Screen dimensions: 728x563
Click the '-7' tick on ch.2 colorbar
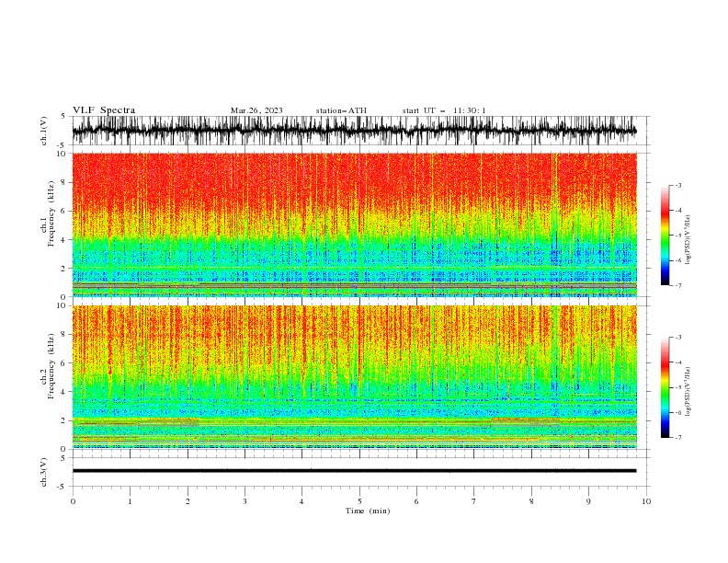coord(678,438)
